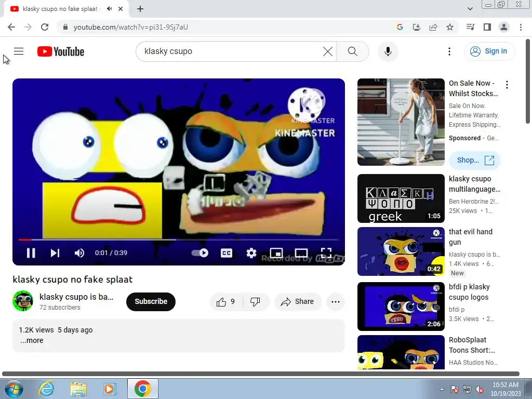Image resolution: width=532 pixels, height=399 pixels.
Task: Click the install/download icon in address bar
Action: click(416, 27)
